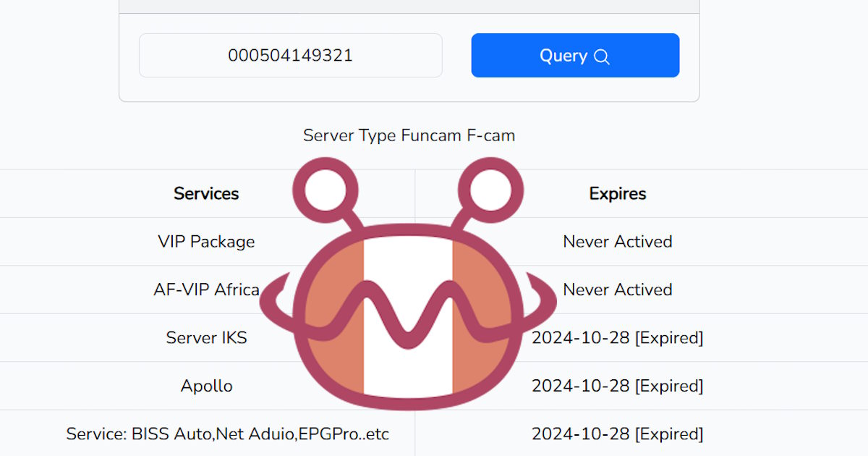Select the 'Server IKS' service cell

[206, 337]
